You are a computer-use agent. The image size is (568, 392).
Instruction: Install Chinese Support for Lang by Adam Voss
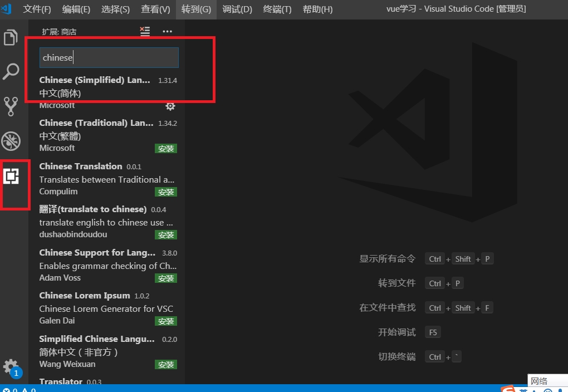pos(166,278)
